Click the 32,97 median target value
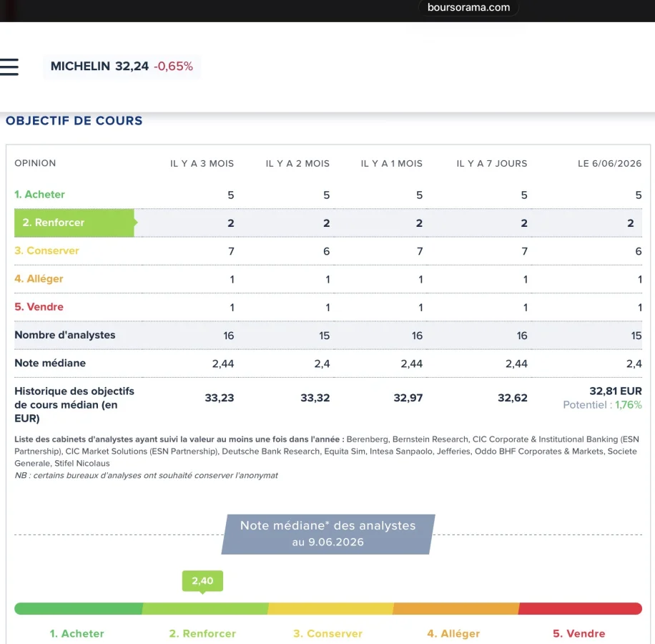The height and width of the screenshot is (644, 655). 408,398
